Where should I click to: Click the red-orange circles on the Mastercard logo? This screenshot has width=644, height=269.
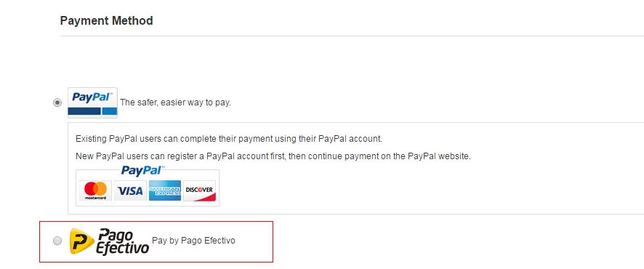pyautogui.click(x=95, y=189)
